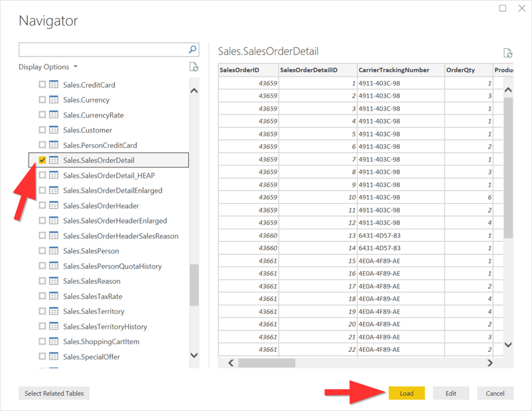Click the preview horizontal scrollbar thumb
The image size is (532, 411).
point(267,363)
